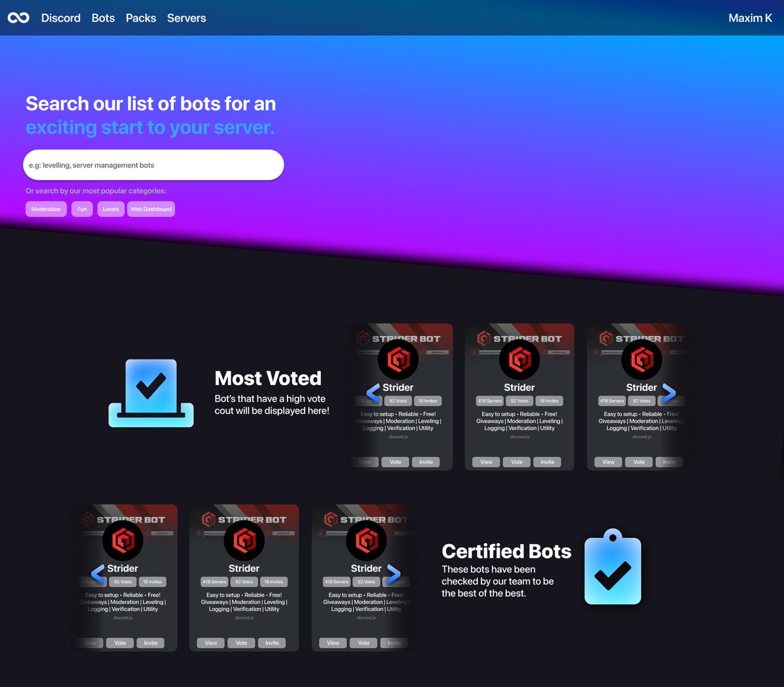Viewport: 784px width, 687px height.
Task: Click the bot search input field
Action: [153, 165]
